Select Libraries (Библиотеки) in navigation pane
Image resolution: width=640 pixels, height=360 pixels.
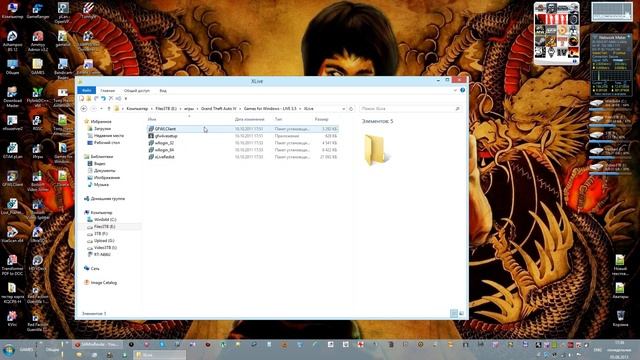(x=98, y=157)
